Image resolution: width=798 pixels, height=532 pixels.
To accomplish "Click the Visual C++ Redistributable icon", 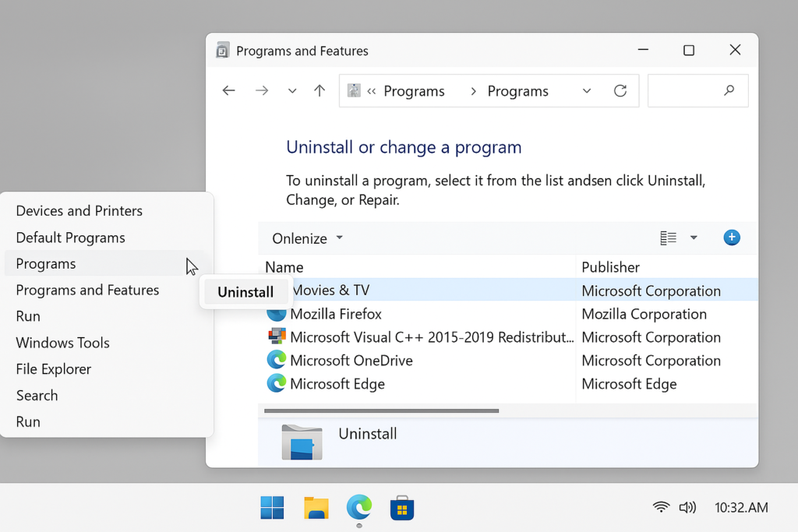I will tap(277, 336).
